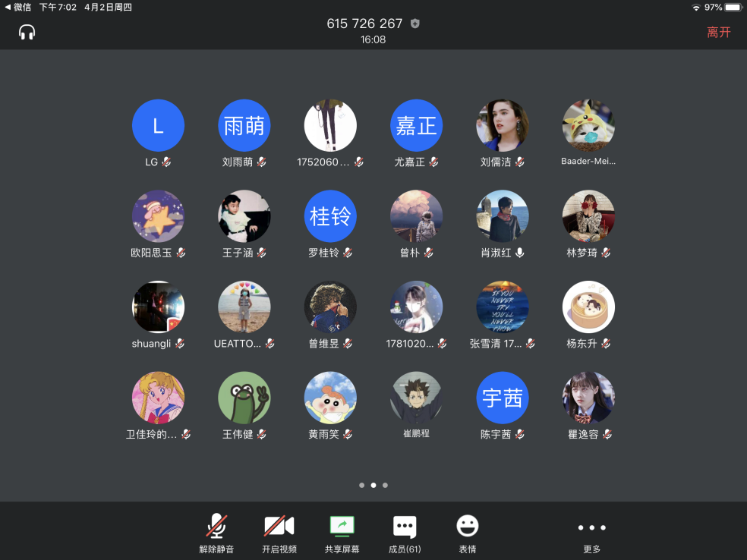Tap muted mic icon beside 曾朴

pos(429,253)
